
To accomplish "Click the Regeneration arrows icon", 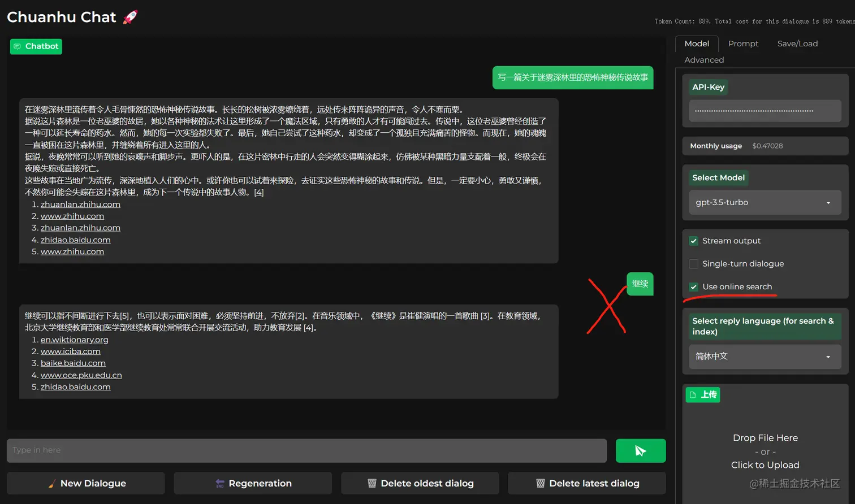I will coord(220,484).
